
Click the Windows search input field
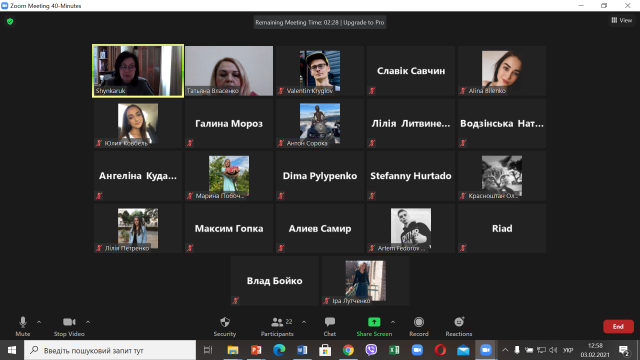(x=110, y=350)
